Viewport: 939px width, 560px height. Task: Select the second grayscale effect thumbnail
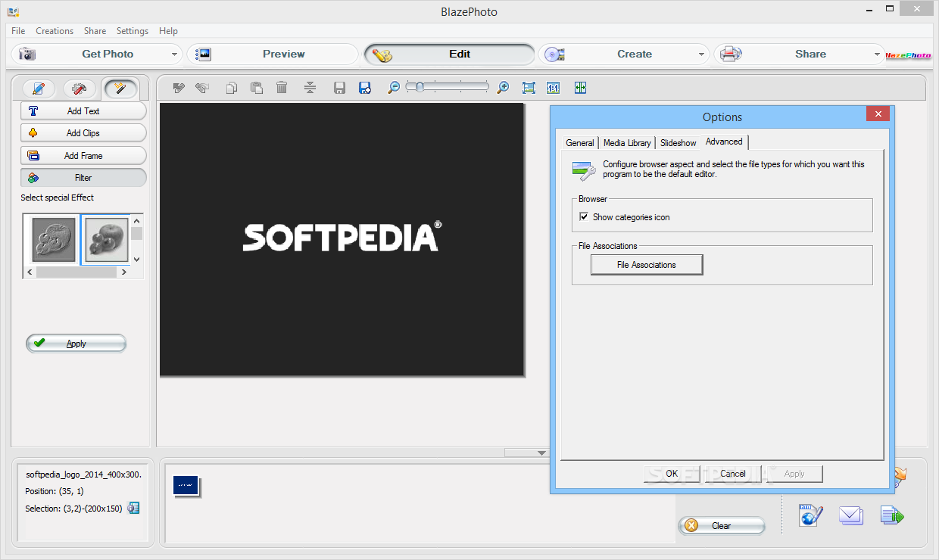pos(106,240)
